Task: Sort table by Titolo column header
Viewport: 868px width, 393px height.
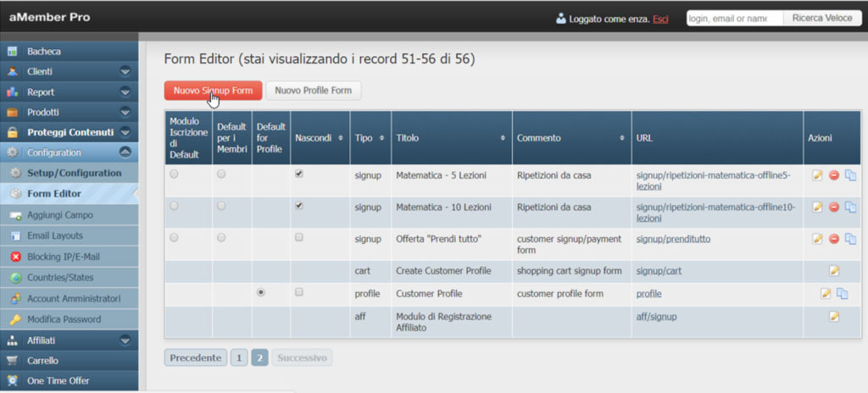Action: pyautogui.click(x=449, y=137)
